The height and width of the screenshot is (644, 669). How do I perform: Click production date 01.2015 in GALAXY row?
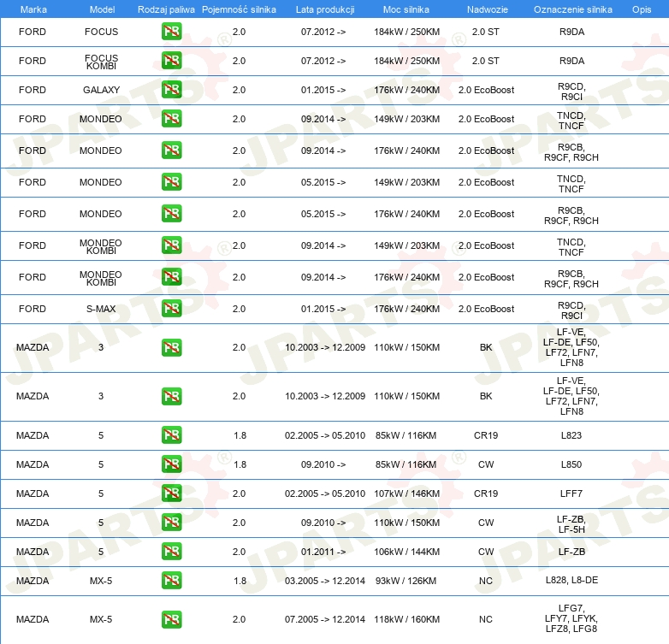click(x=323, y=90)
